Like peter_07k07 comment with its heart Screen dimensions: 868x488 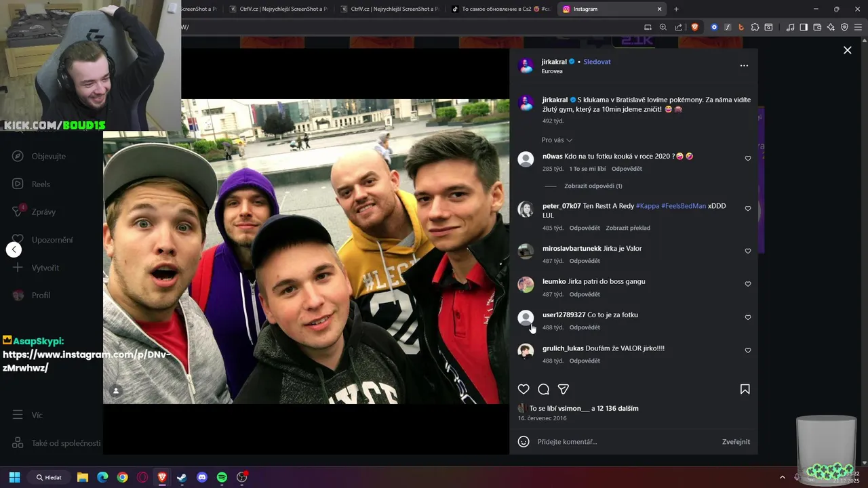tap(748, 209)
